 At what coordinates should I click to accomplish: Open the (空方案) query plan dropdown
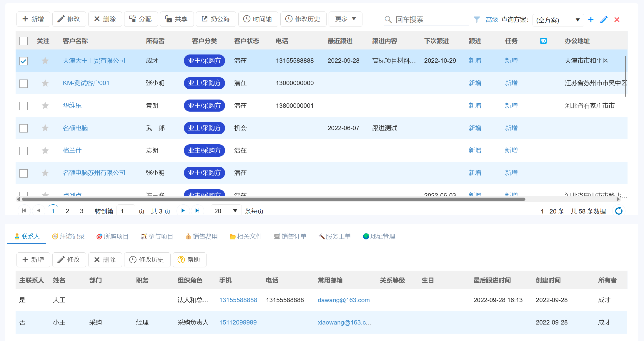pos(558,20)
